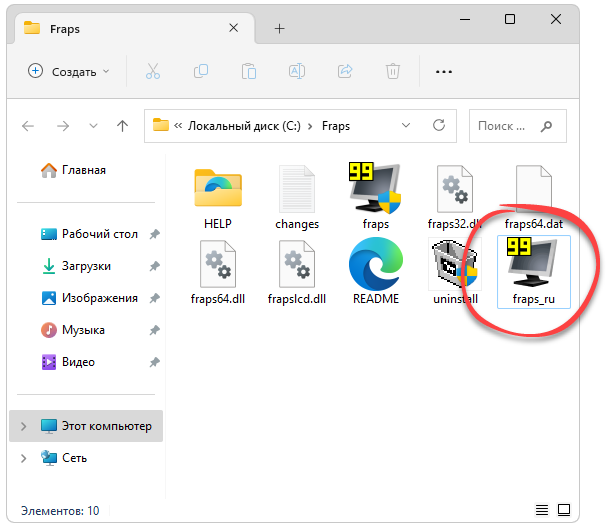Open Видео in the sidebar

click(68, 362)
